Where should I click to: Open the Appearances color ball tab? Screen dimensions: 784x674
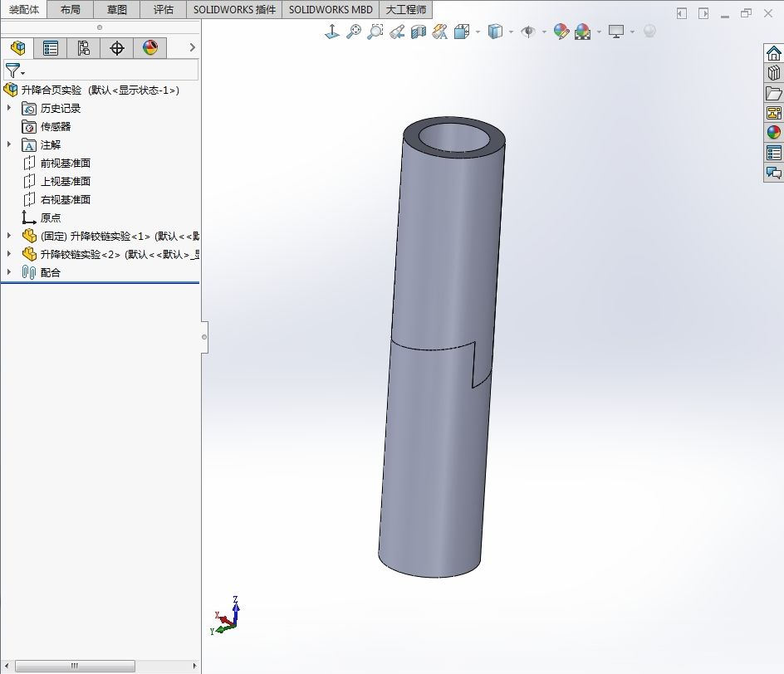point(150,48)
